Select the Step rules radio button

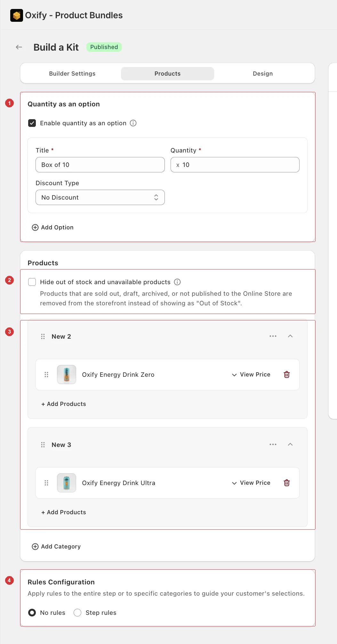[x=77, y=613]
